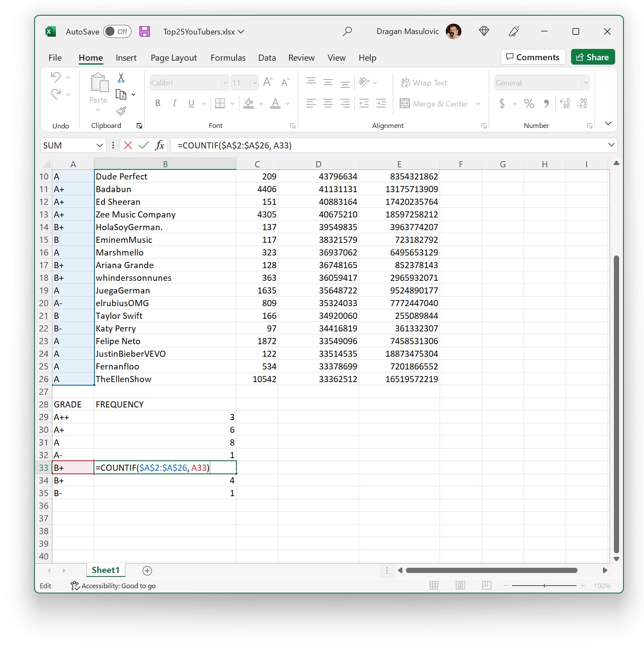Toggle Align Left
Viewport: 644px width, 659px height.
pyautogui.click(x=311, y=103)
